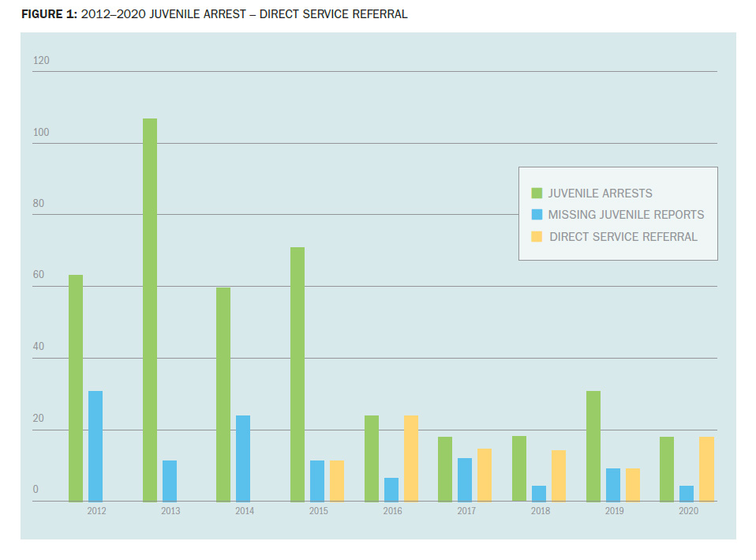Click the 2019 green juvenile arrests bar
Image resolution: width=756 pixels, height=560 pixels.
[x=593, y=445]
